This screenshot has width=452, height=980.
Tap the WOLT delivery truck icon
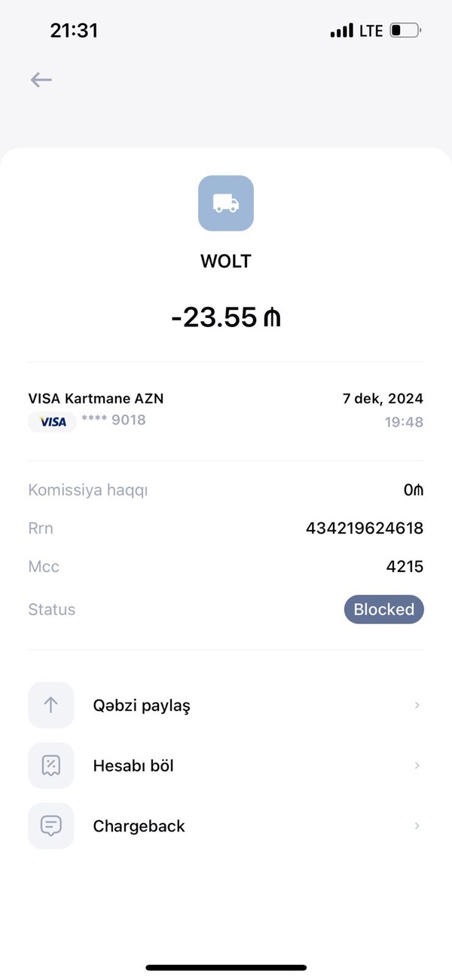click(x=226, y=203)
